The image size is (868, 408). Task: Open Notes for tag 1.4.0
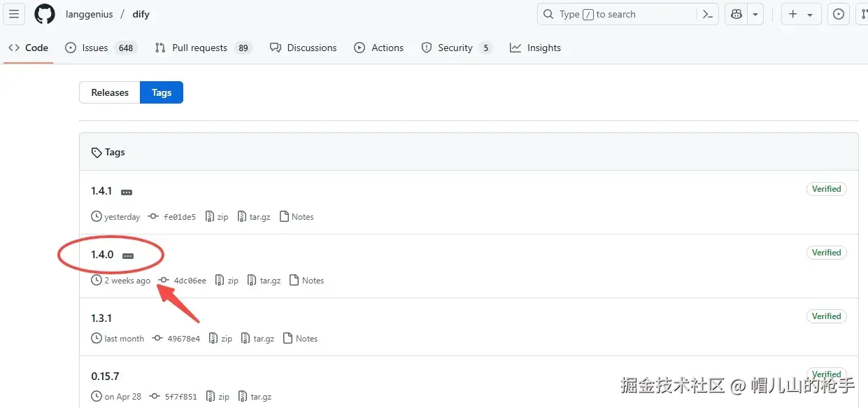(307, 281)
